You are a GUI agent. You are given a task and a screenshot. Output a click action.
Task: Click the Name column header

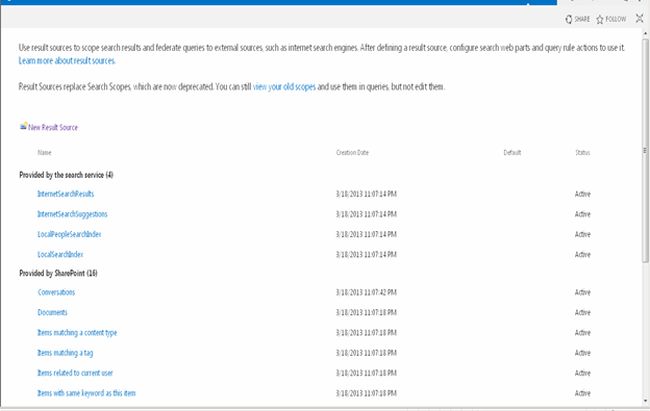coord(44,153)
